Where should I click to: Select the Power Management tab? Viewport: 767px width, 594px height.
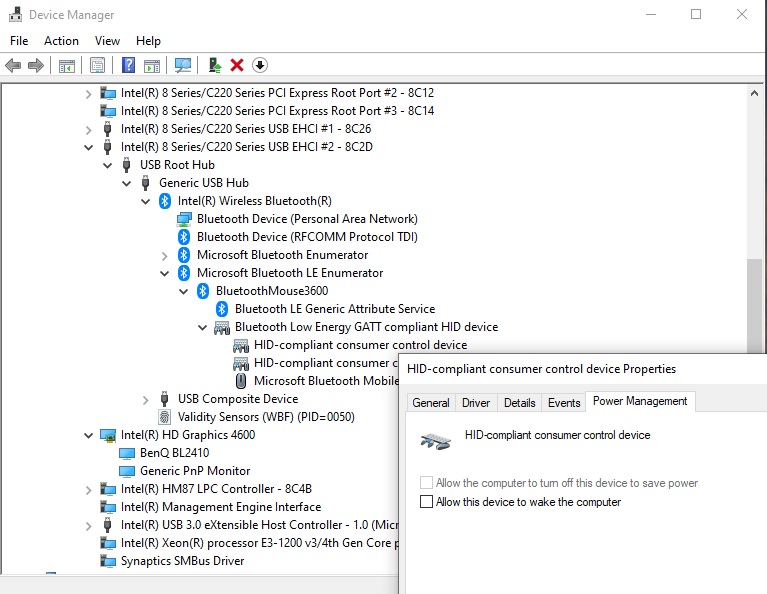(x=640, y=401)
